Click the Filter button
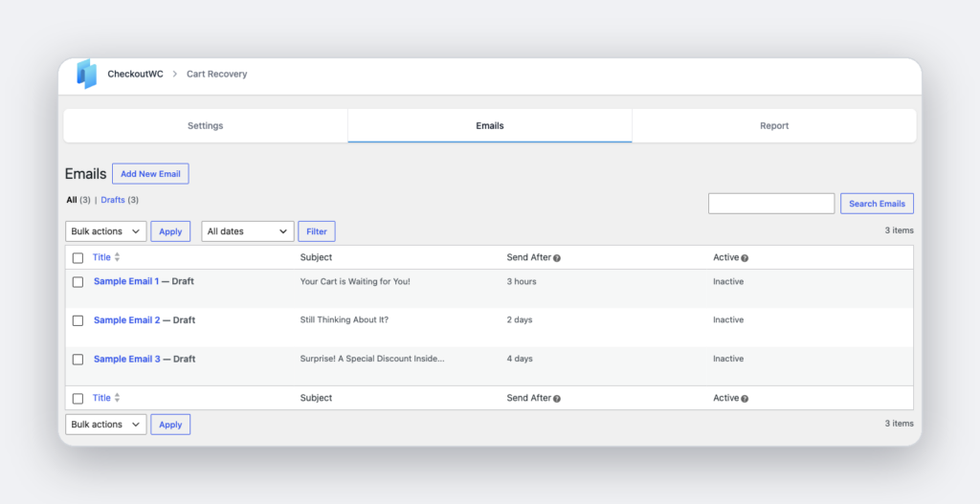The width and height of the screenshot is (980, 504). 317,231
